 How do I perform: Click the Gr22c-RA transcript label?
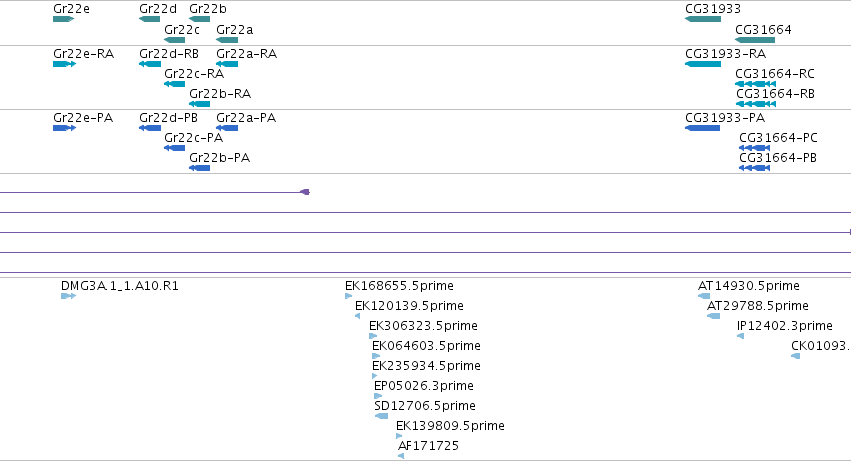click(x=194, y=74)
